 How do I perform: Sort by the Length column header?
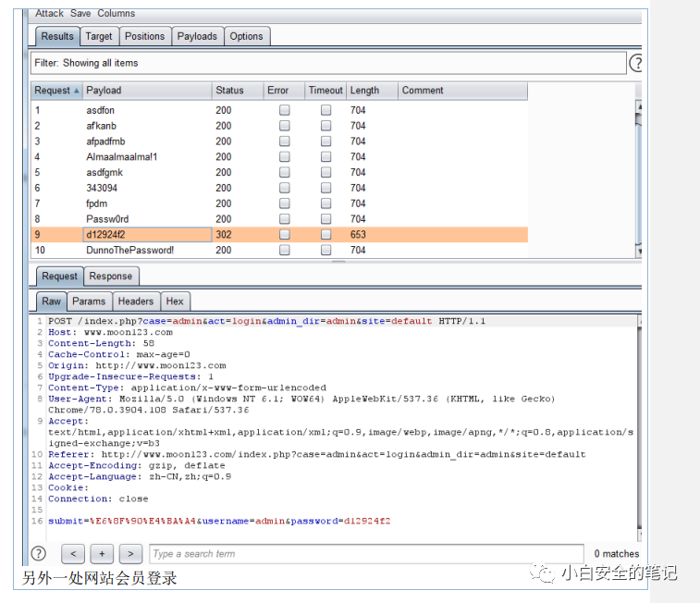click(x=372, y=90)
